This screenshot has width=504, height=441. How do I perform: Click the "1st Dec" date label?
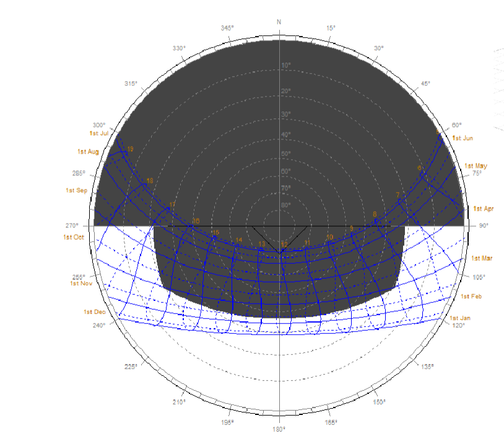click(x=96, y=312)
